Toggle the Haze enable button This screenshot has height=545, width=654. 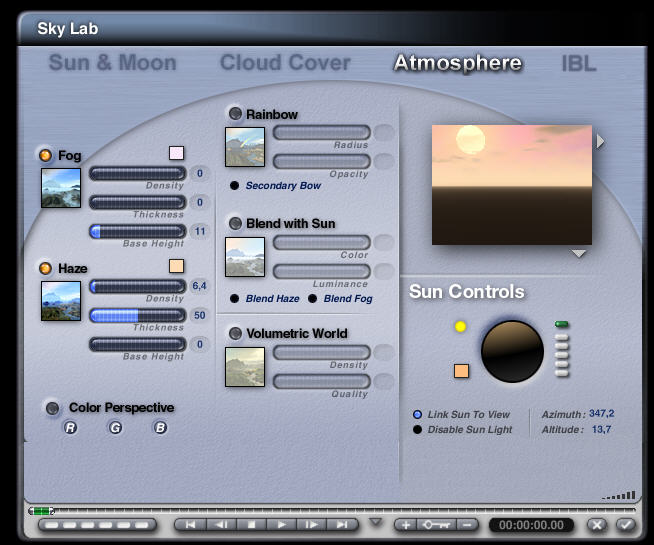click(x=45, y=268)
